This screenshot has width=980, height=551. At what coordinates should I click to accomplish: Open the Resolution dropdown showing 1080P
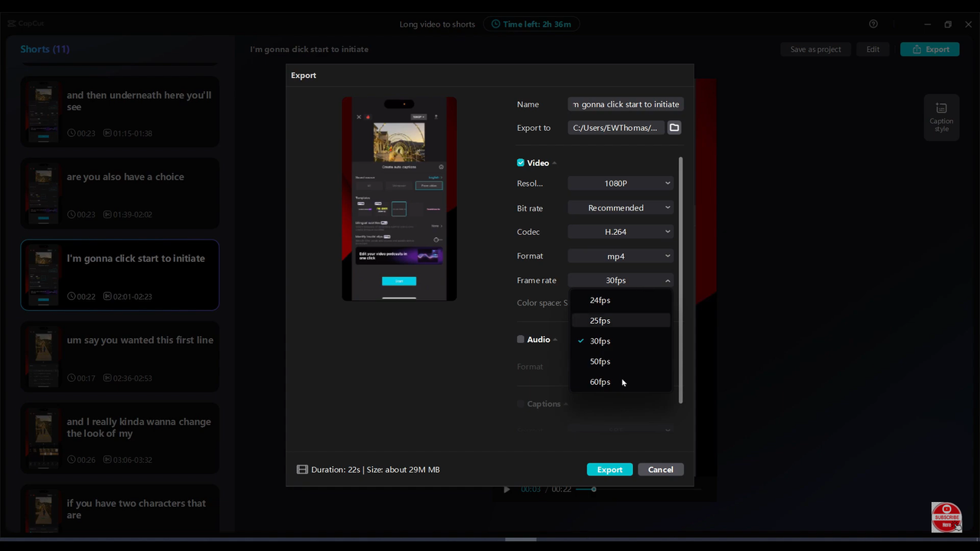click(x=617, y=183)
